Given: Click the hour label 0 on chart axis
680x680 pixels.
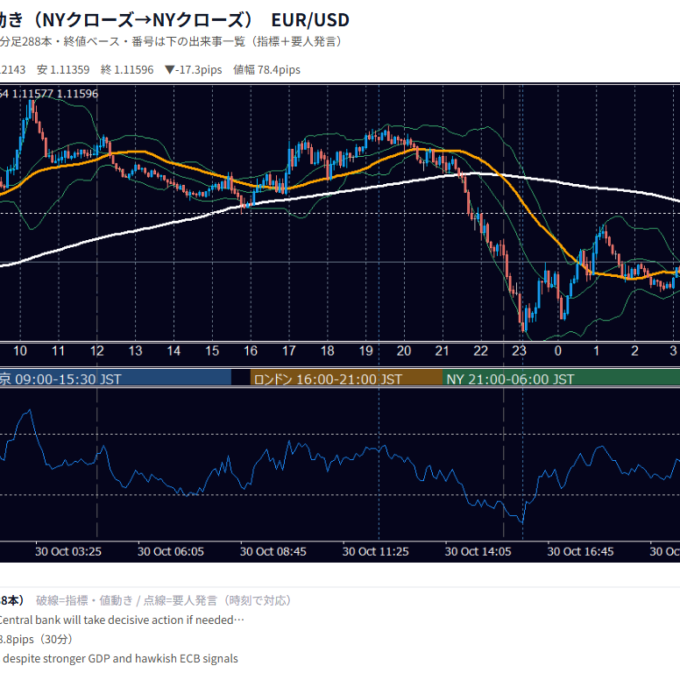Looking at the screenshot, I should point(558,351).
